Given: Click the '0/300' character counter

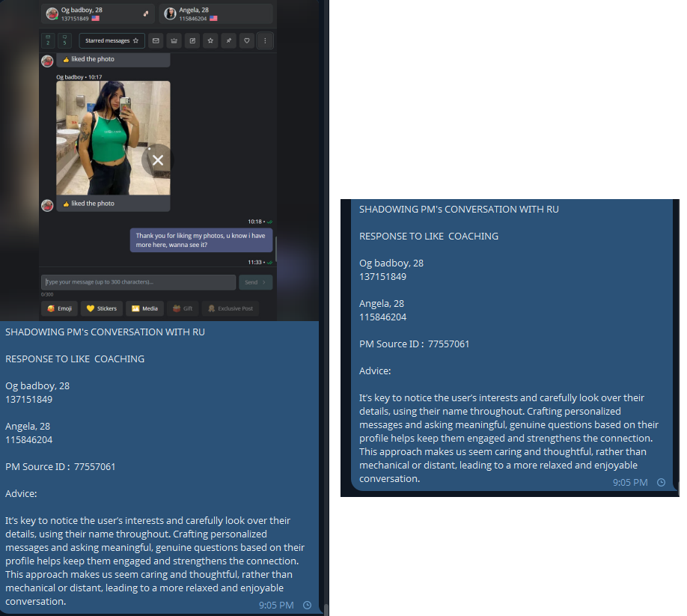Looking at the screenshot, I should click(x=47, y=294).
